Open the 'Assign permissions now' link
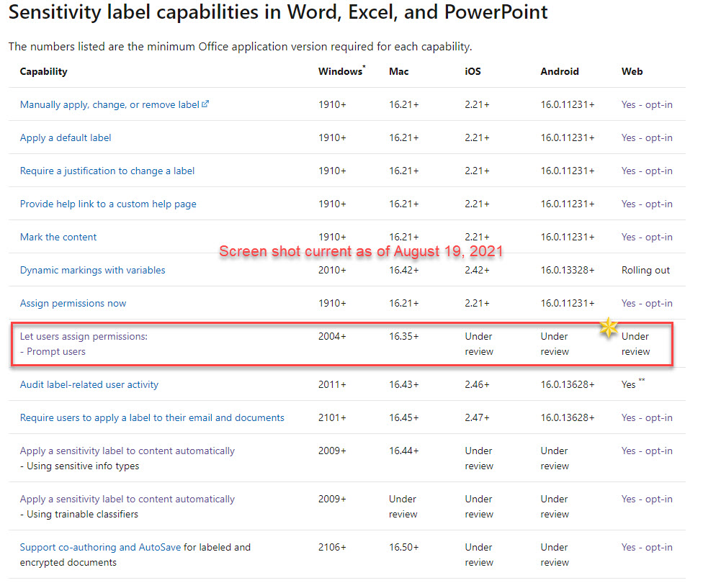 pyautogui.click(x=73, y=304)
